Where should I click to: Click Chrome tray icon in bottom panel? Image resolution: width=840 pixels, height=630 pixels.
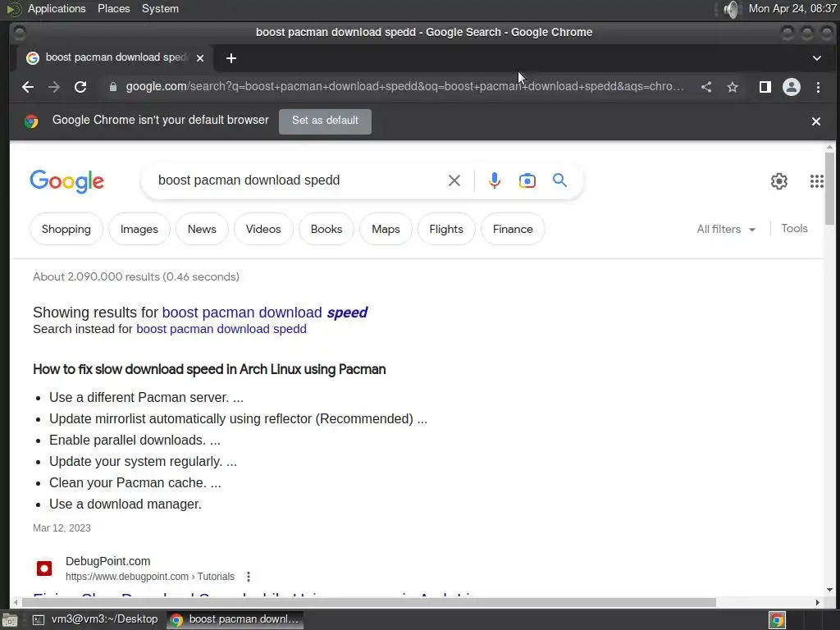[778, 620]
